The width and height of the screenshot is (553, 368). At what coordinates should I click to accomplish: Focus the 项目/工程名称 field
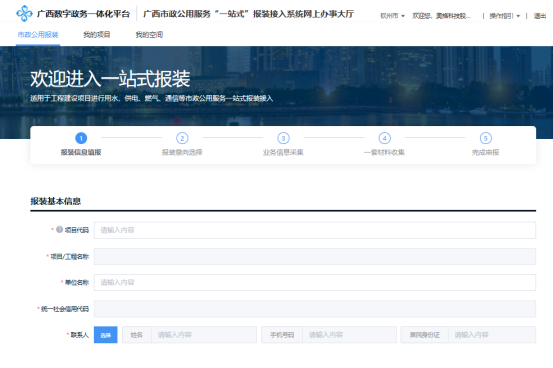(315, 257)
